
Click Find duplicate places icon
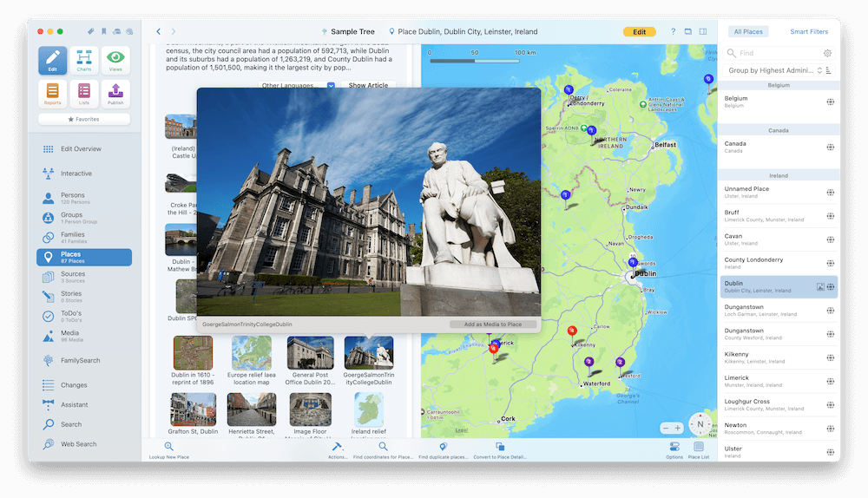443,448
